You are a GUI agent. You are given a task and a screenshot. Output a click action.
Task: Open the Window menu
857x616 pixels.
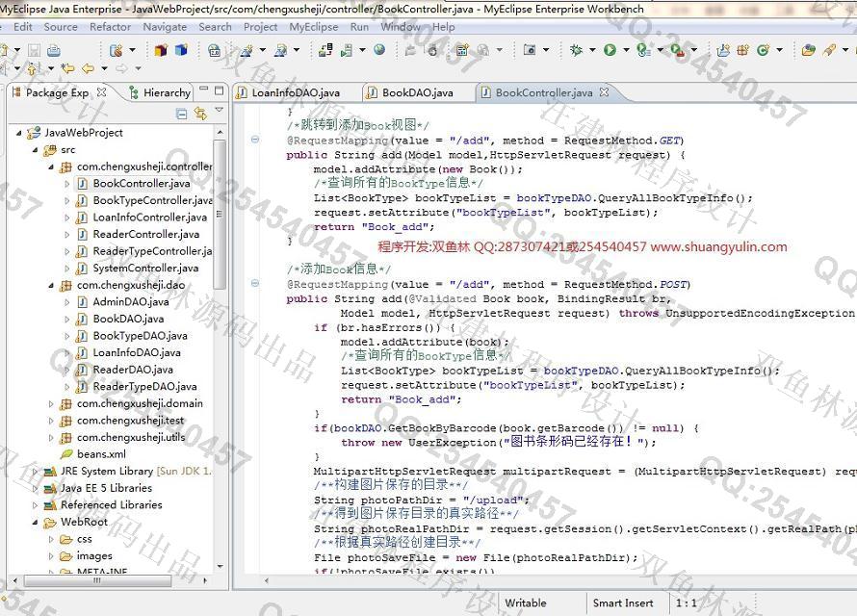[401, 27]
